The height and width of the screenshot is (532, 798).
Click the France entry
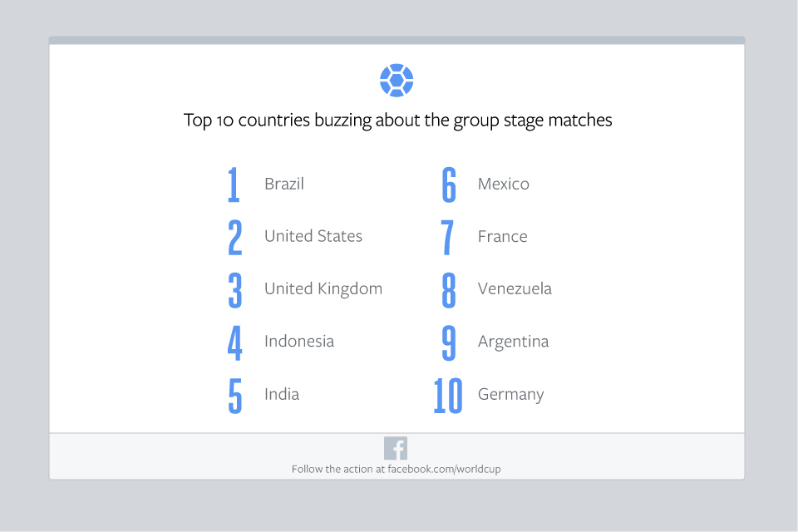pos(502,236)
